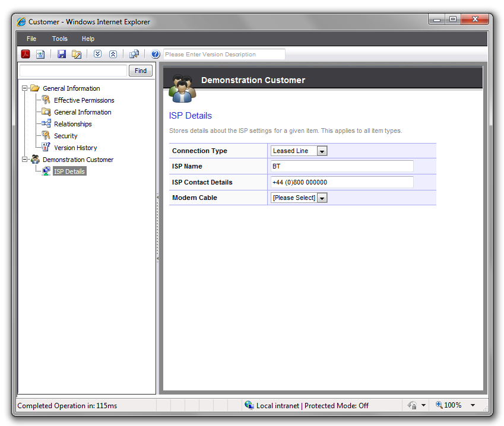This screenshot has height=426, width=504.
Task: Open help via the blue question mark icon
Action: [x=156, y=54]
